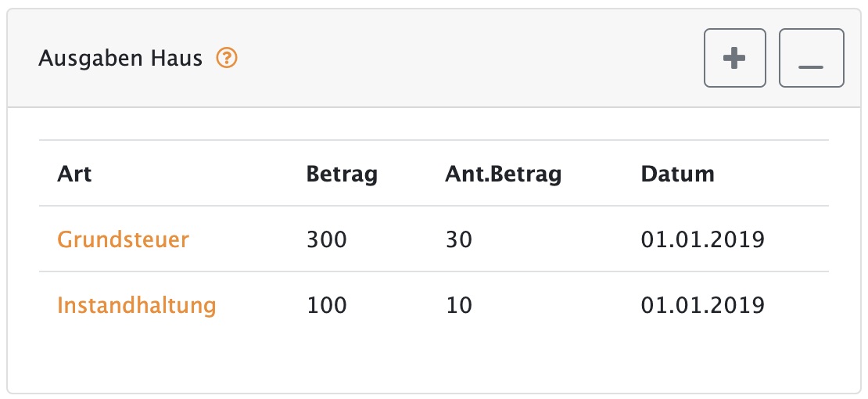Screen dimensions: 868x399
Task: Open the Grundsteuer expense entry
Action: click(123, 239)
